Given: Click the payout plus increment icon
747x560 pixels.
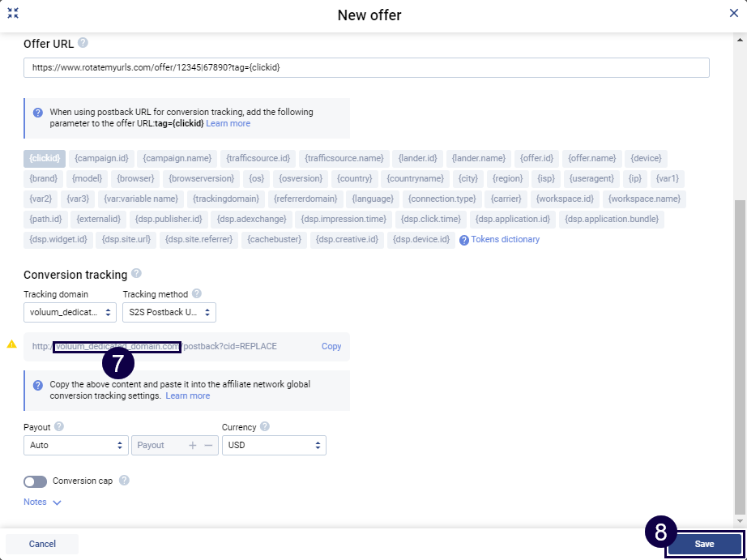Looking at the screenshot, I should [x=193, y=445].
